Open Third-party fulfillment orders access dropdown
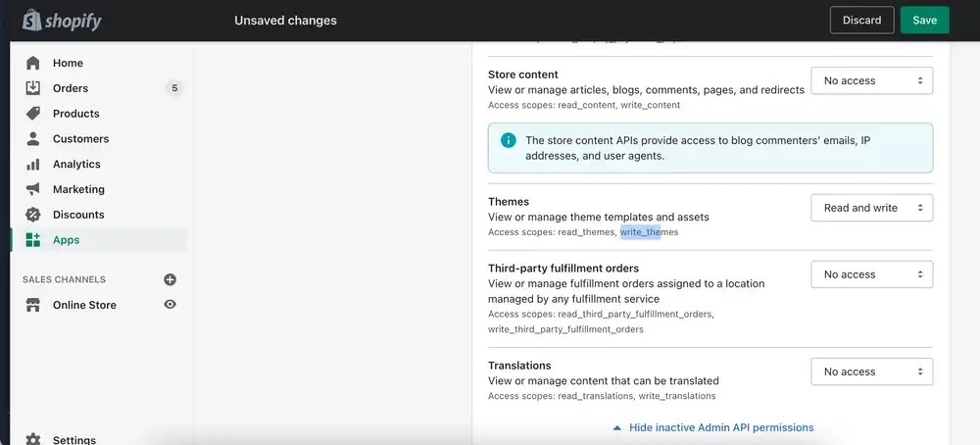The width and height of the screenshot is (980, 445). pos(871,274)
